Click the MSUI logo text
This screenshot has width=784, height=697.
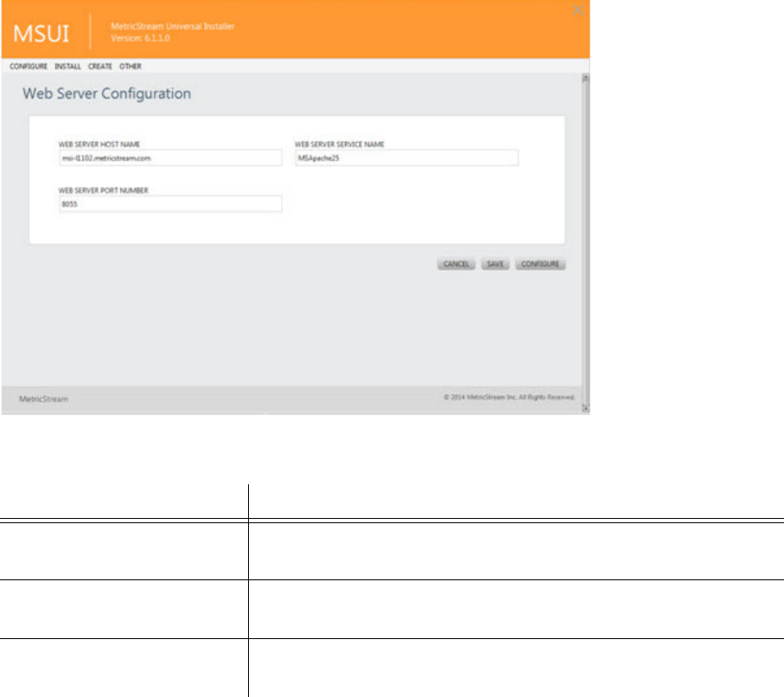(x=41, y=34)
